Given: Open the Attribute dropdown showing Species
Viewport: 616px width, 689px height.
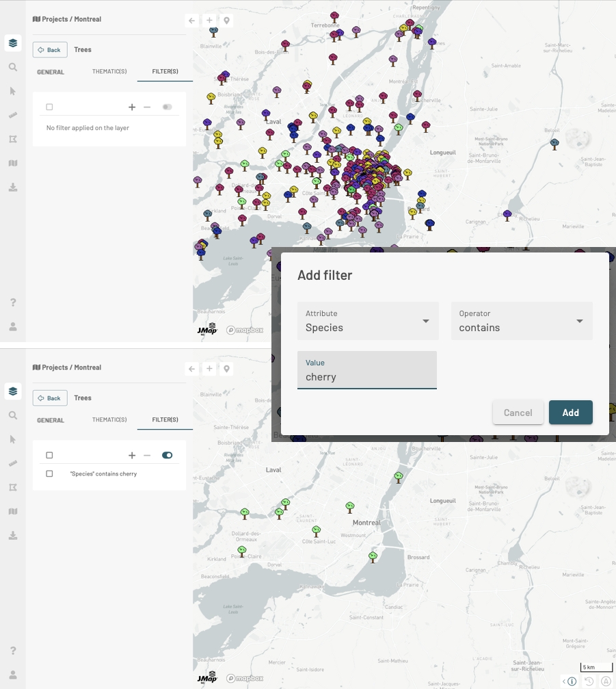Looking at the screenshot, I should [x=368, y=321].
